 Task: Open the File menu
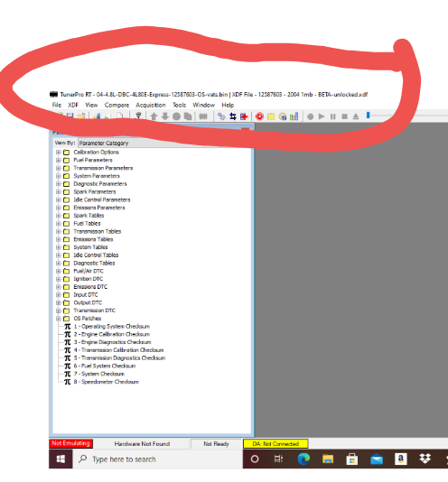(x=57, y=105)
